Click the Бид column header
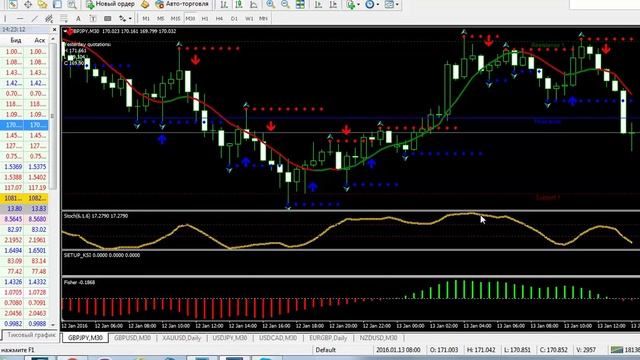Image resolution: width=640 pixels, height=360 pixels. pos(16,40)
